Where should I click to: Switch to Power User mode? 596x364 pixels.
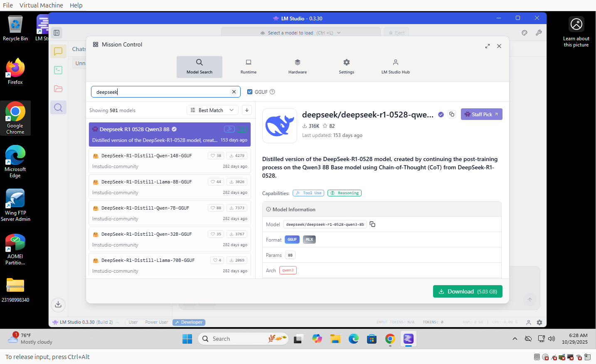coord(156,322)
